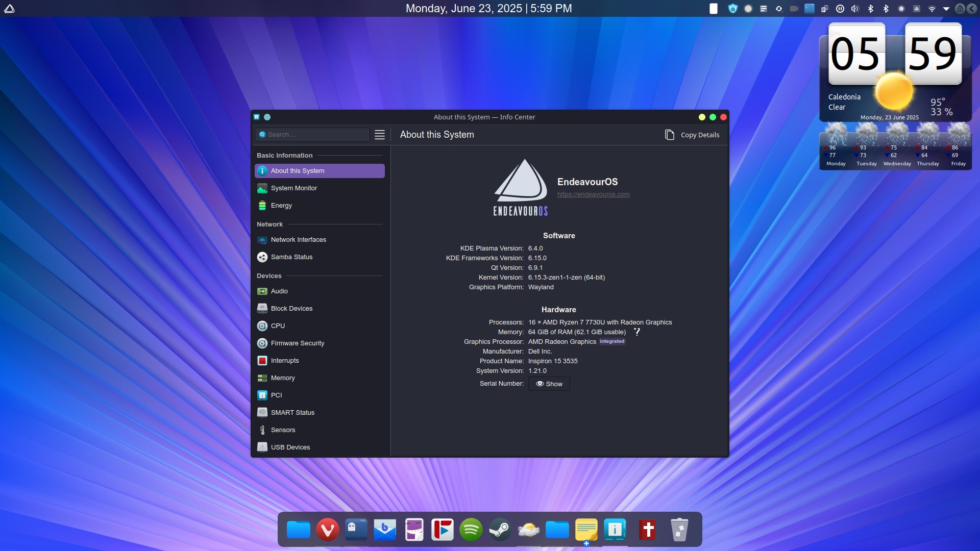980x551 pixels.
Task: Click the Info Center search field
Action: (316, 135)
